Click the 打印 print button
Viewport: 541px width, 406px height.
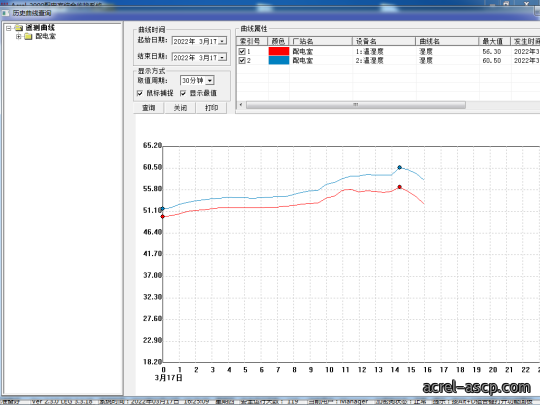pos(212,108)
